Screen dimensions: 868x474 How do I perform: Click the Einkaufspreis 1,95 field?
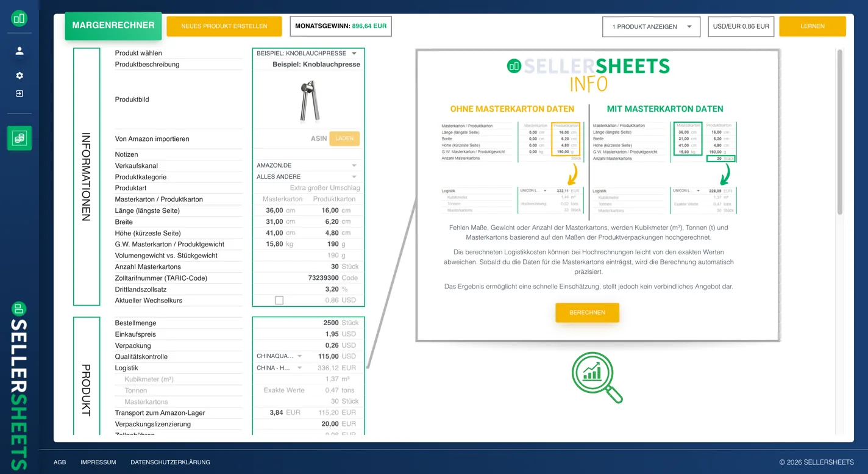(x=332, y=334)
